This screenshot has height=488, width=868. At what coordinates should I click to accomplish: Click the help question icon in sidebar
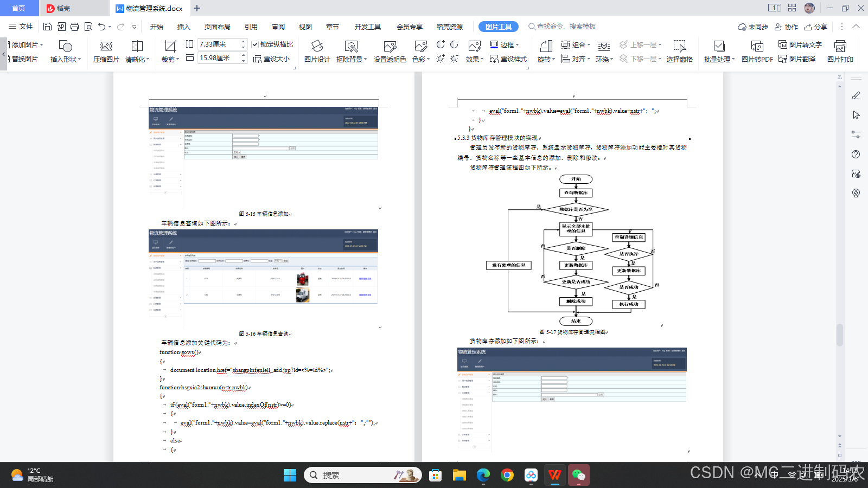[856, 154]
